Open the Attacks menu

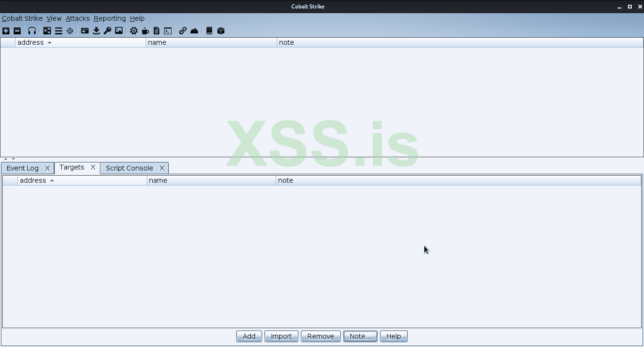click(x=78, y=18)
